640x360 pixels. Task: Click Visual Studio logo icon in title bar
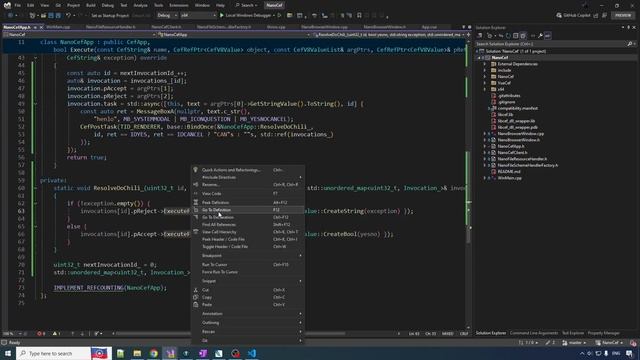(x=7, y=5)
